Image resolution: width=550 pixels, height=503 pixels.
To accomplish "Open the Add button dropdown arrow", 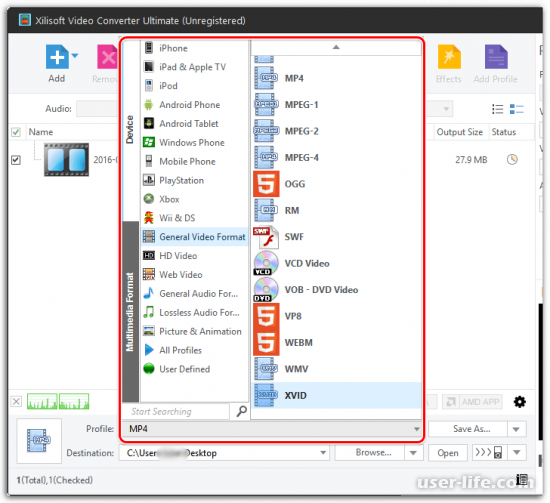I will 75,55.
